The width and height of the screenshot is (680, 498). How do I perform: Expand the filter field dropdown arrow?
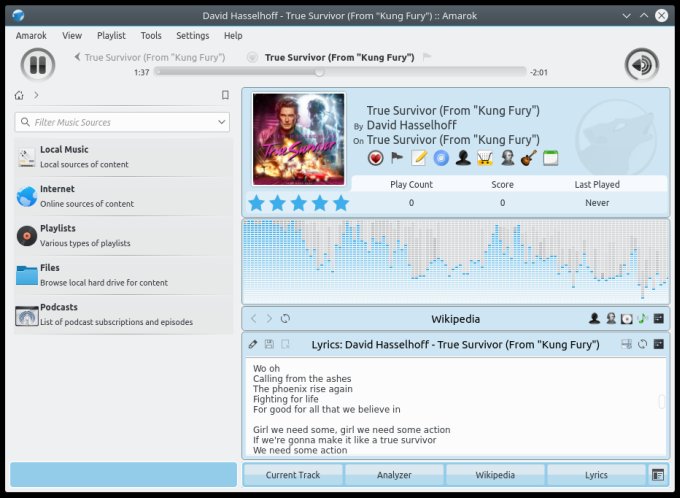(222, 122)
